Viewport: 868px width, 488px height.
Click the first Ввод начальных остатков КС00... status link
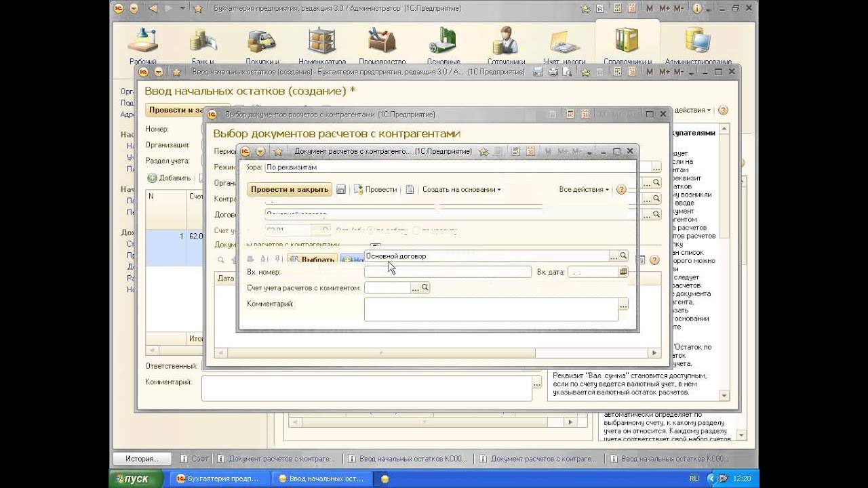pyautogui.click(x=407, y=459)
